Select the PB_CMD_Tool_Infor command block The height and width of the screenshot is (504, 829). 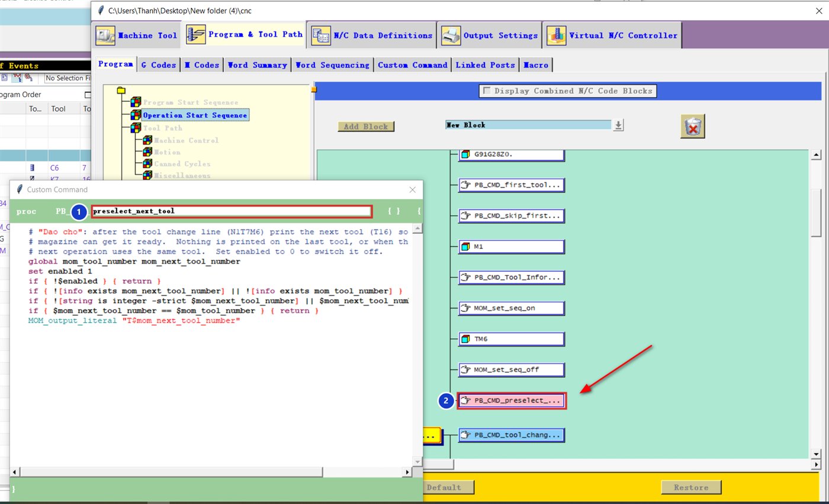[512, 277]
